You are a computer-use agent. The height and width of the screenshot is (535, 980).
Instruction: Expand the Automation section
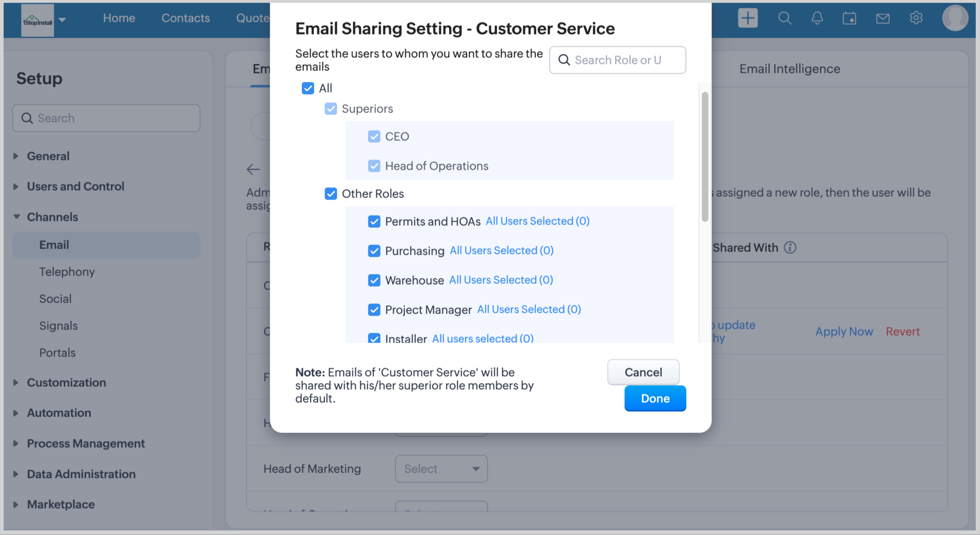click(x=59, y=413)
